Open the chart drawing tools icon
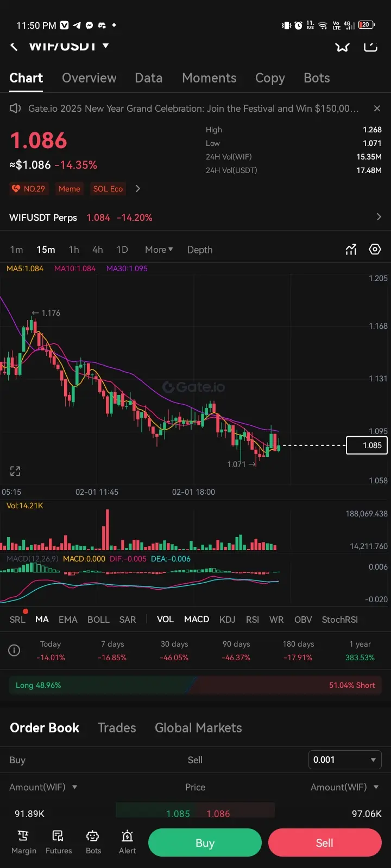Image resolution: width=391 pixels, height=868 pixels. click(351, 250)
